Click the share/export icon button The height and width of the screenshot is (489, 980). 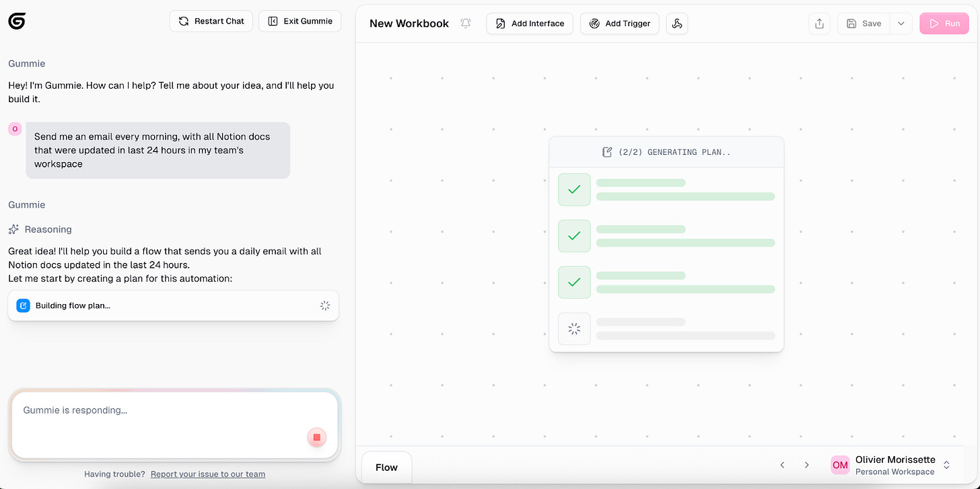point(819,24)
